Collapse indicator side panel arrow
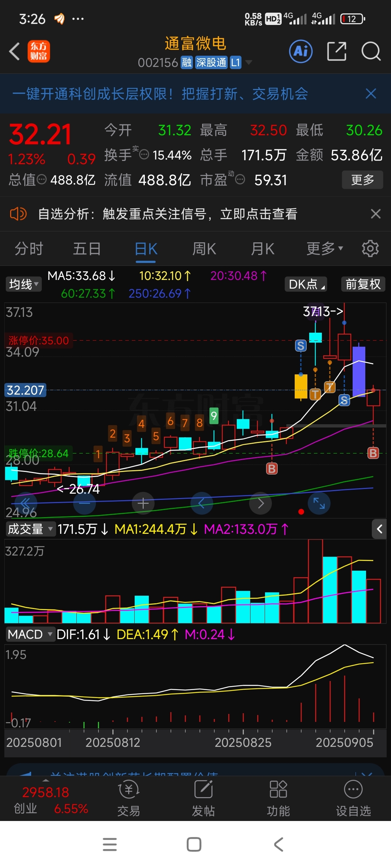 coord(379,529)
